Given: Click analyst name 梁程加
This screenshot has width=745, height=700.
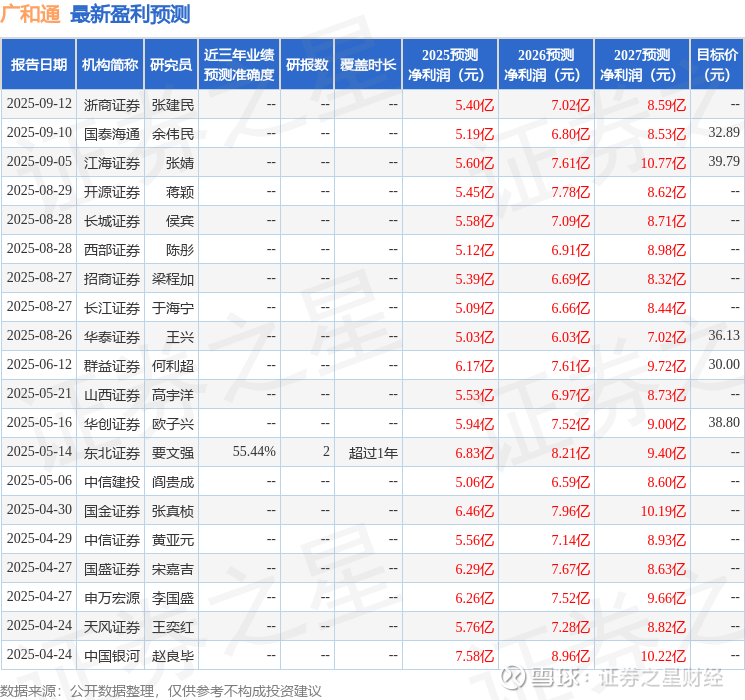Looking at the screenshot, I should [x=173, y=279].
